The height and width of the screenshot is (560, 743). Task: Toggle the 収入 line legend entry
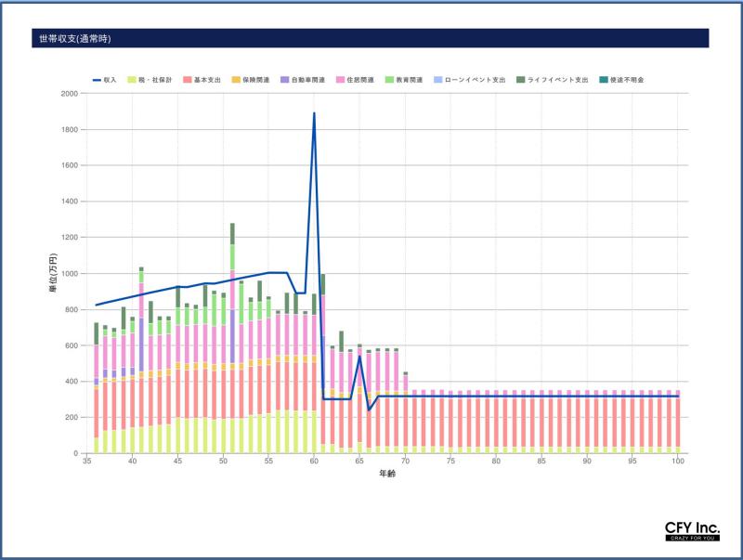tap(95, 80)
